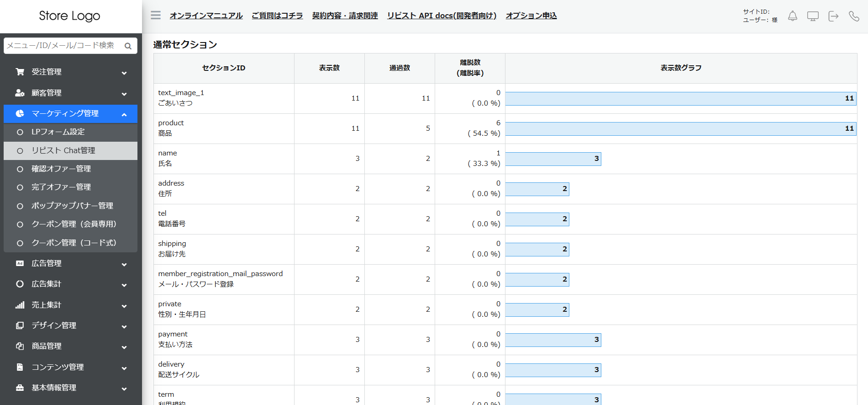Open LPフォーム設定 submenu item

coord(70,132)
